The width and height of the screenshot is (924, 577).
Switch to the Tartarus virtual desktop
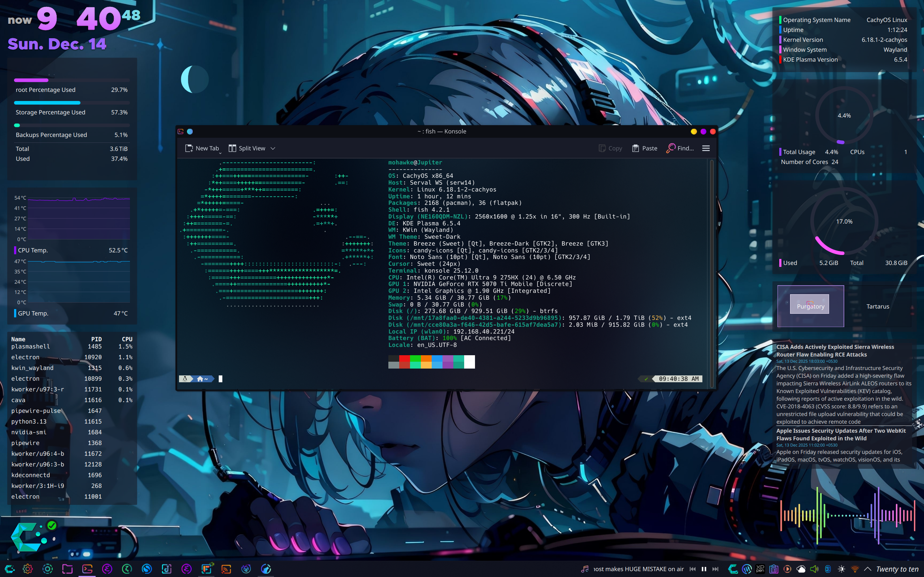878,306
